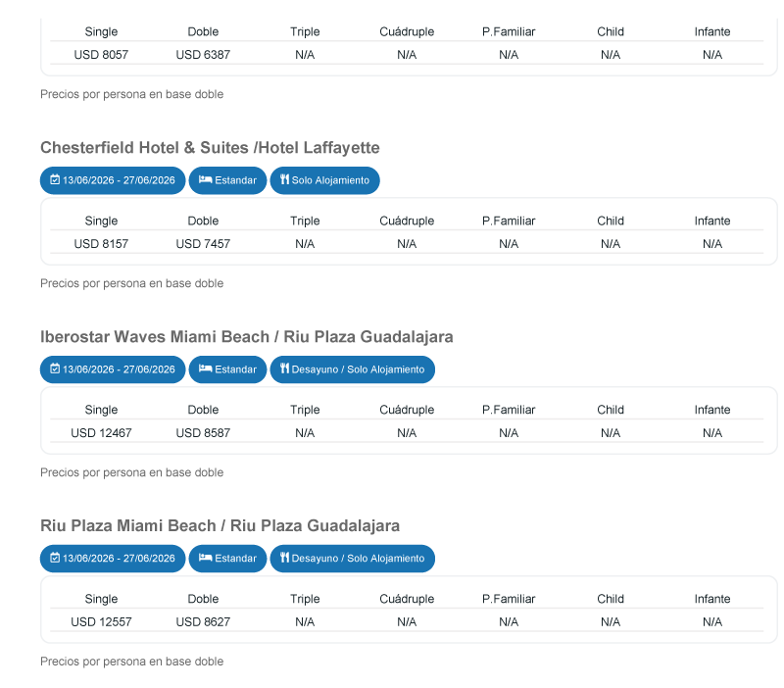Viewport: 784px width, 688px height.
Task: Select the USD 8157 single price
Action: click(101, 244)
